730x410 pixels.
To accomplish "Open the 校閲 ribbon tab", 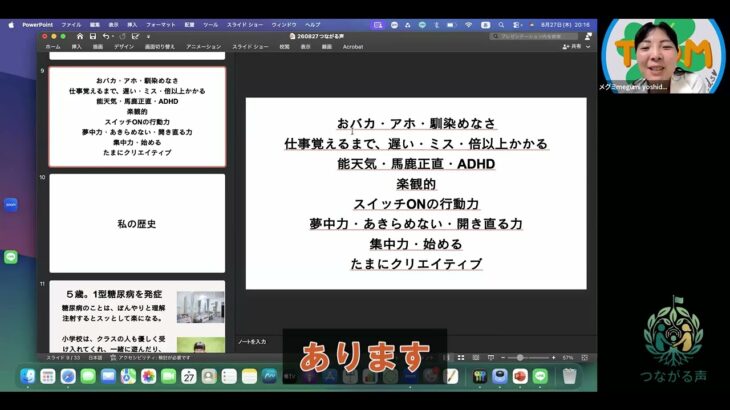I will [x=284, y=47].
